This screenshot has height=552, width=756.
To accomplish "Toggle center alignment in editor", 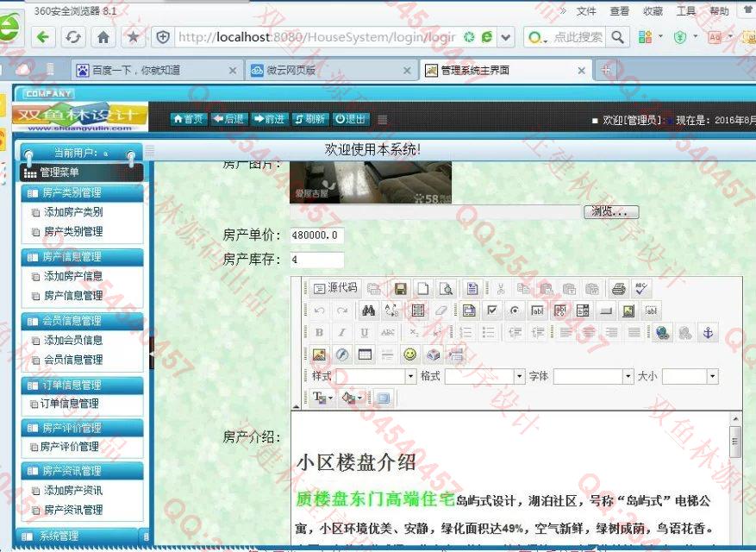I will pos(589,333).
